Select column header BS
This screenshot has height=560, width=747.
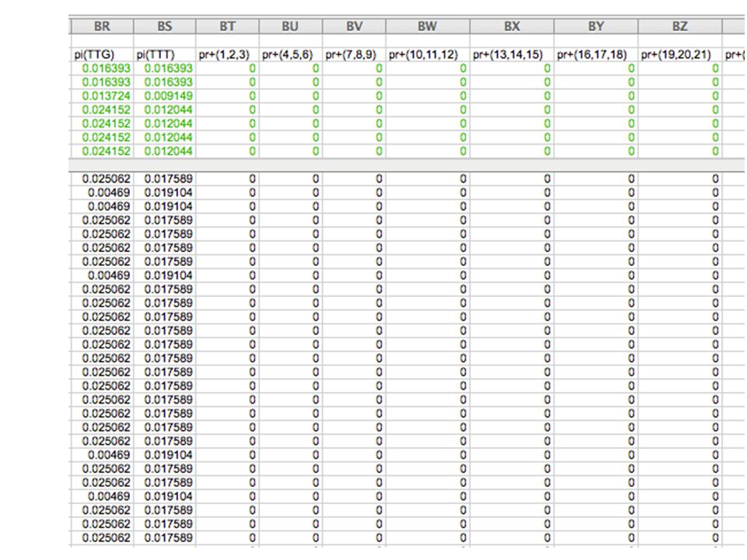pos(164,26)
